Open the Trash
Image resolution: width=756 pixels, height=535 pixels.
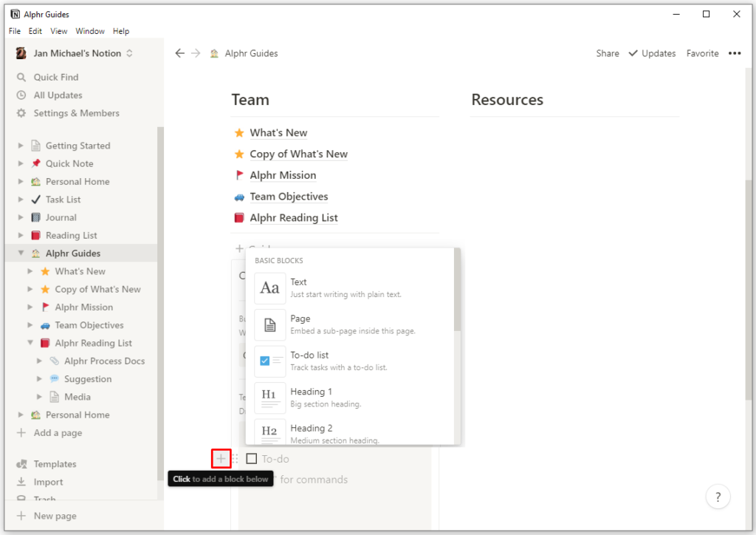46,498
